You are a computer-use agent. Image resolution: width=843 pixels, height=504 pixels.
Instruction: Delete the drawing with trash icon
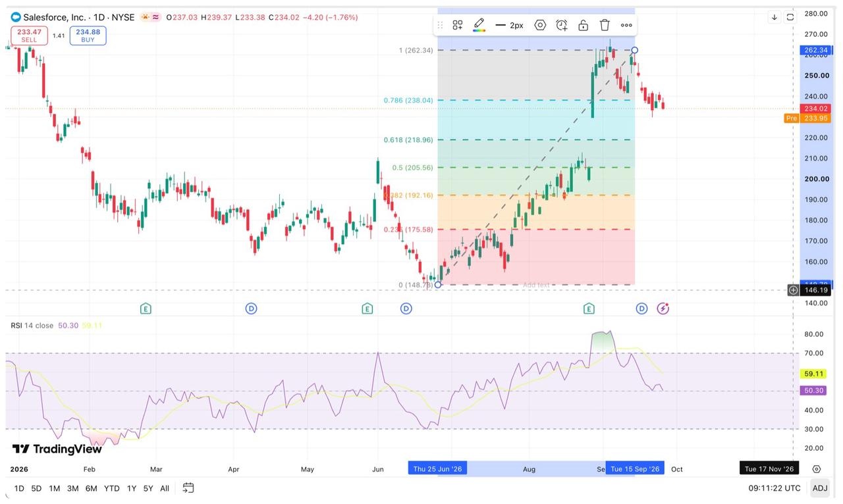point(605,25)
